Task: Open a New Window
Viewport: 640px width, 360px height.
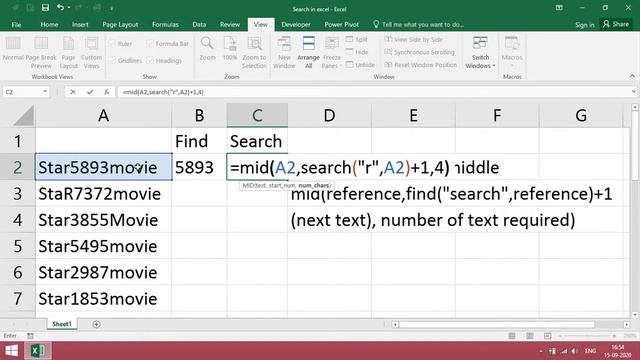Action: 284,53
